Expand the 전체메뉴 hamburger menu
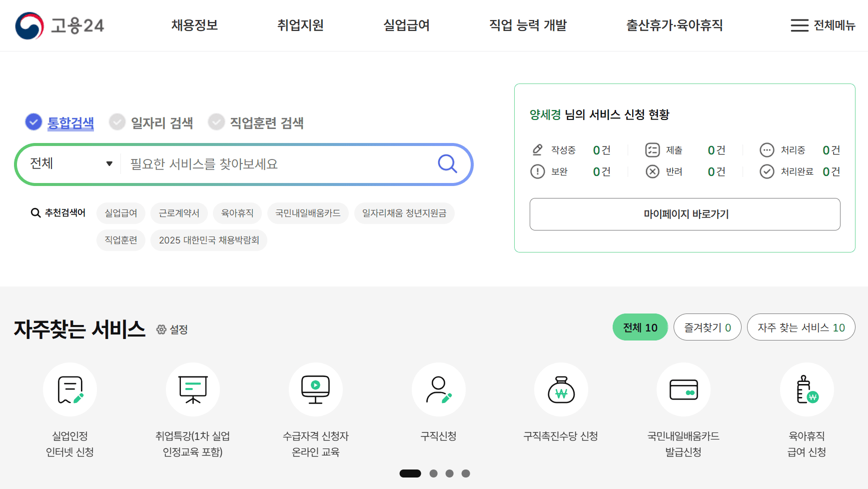This screenshot has height=489, width=868. coord(823,25)
